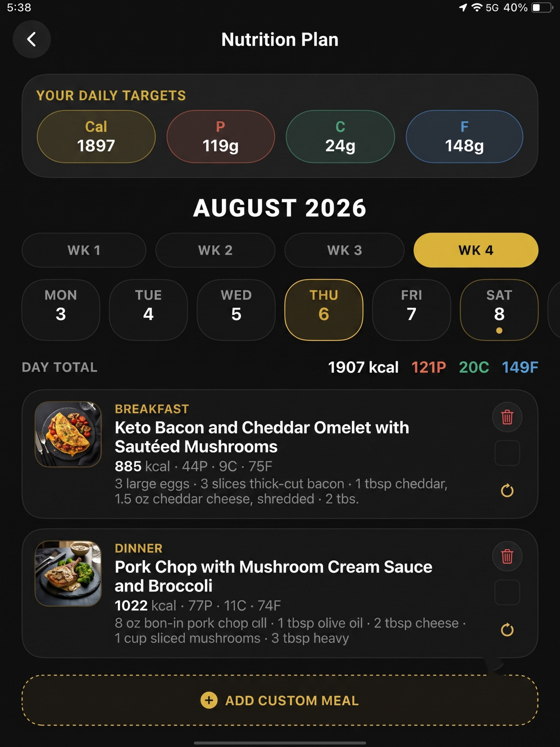The width and height of the screenshot is (560, 747).
Task: Select the WK 2 tab
Action: [x=215, y=250]
